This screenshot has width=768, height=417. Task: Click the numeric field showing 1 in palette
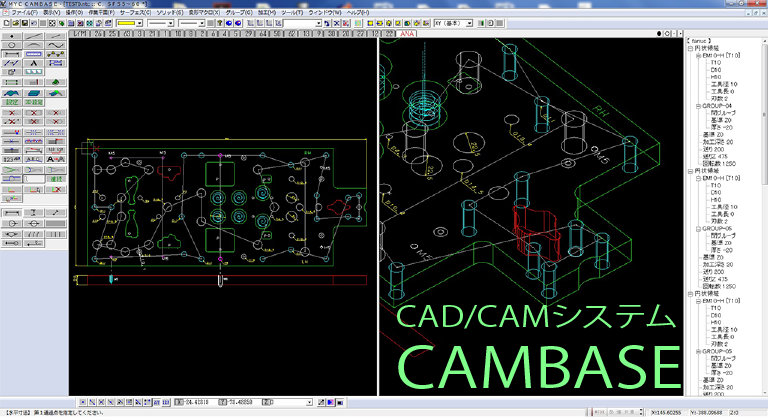tap(34, 179)
